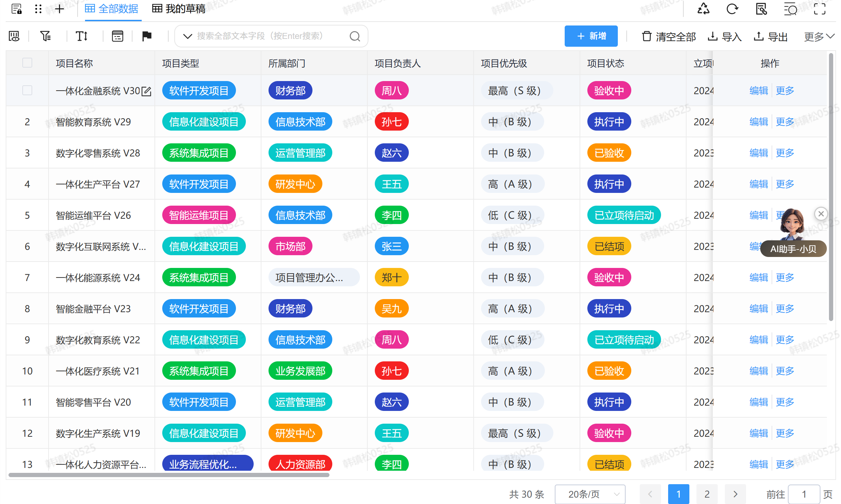Click the edit pencil icon beside 一体化金融系统 V30
This screenshot has width=841, height=504.
click(146, 91)
